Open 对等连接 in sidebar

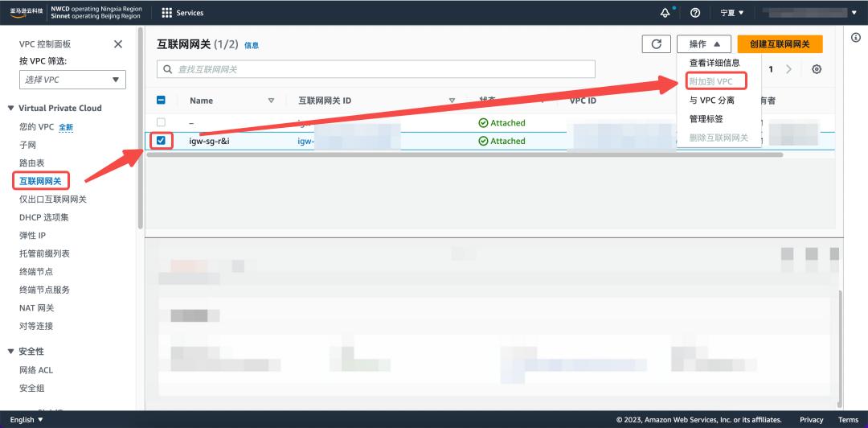pyautogui.click(x=36, y=326)
